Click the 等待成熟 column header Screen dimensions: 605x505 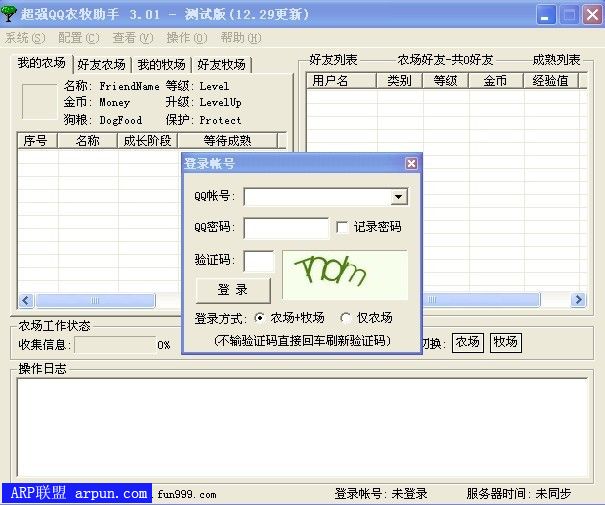coord(227,140)
